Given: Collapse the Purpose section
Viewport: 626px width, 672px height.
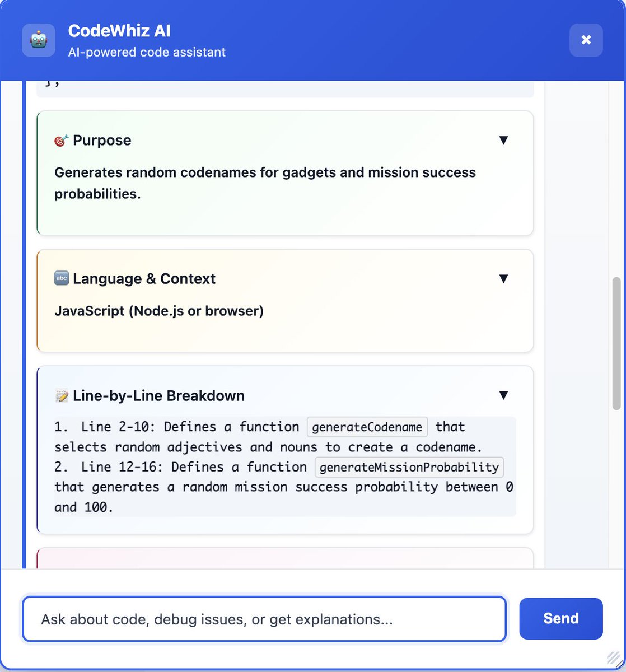Looking at the screenshot, I should point(503,140).
